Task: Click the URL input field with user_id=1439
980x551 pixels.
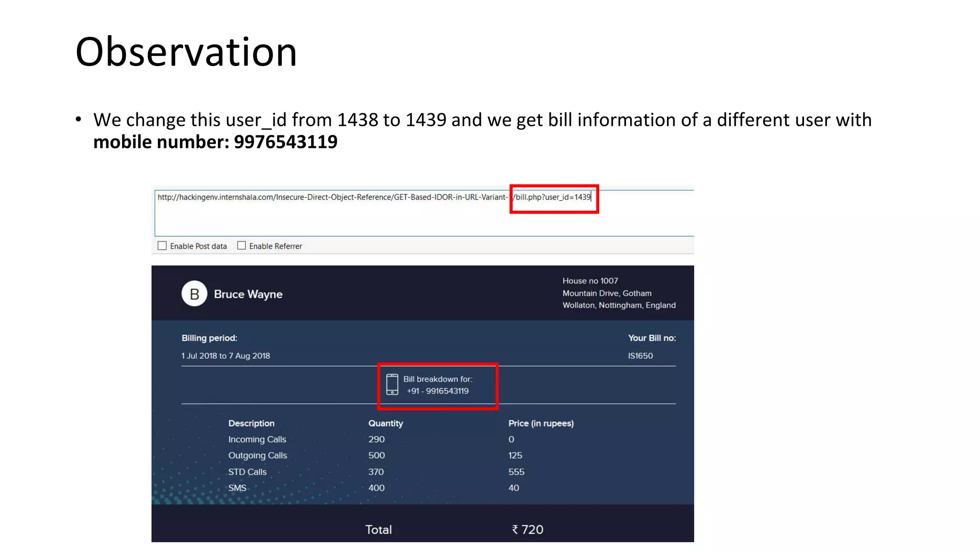Action: tap(424, 213)
